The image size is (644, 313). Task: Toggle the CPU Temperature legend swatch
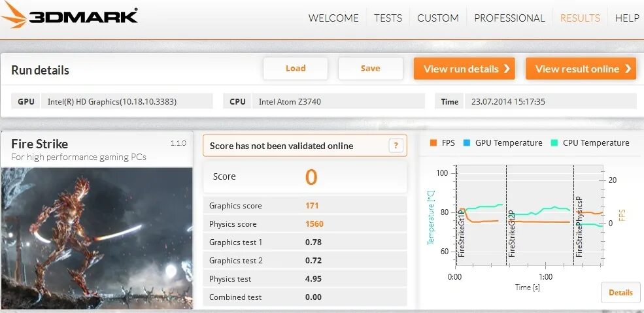(x=554, y=143)
